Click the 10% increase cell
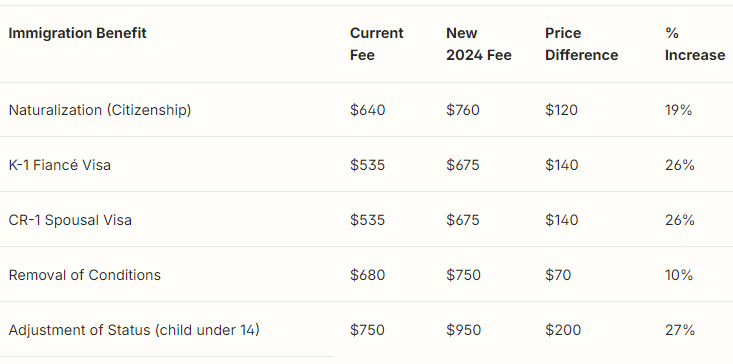The image size is (733, 364). (679, 275)
